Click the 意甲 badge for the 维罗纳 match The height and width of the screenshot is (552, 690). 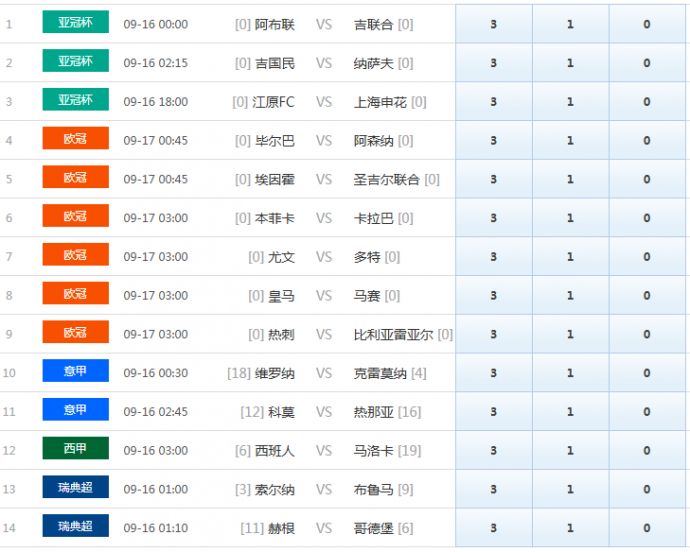coord(75,372)
